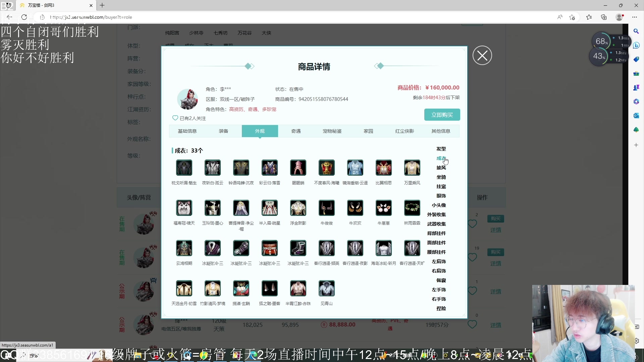This screenshot has width=644, height=362.
Task: Click the heart icon next to 已有2人关注
Action: click(175, 118)
